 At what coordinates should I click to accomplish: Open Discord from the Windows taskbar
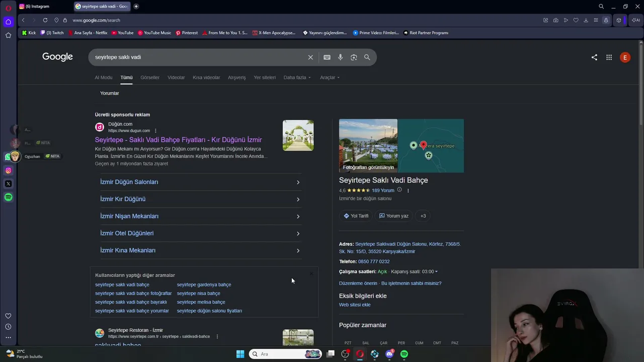tap(389, 354)
